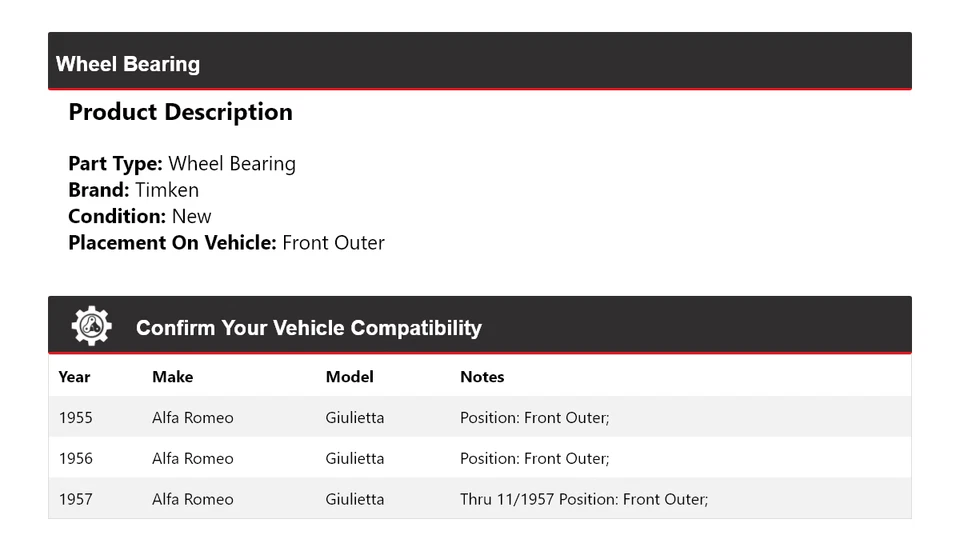Click the Thru 11/1957 note

click(584, 499)
